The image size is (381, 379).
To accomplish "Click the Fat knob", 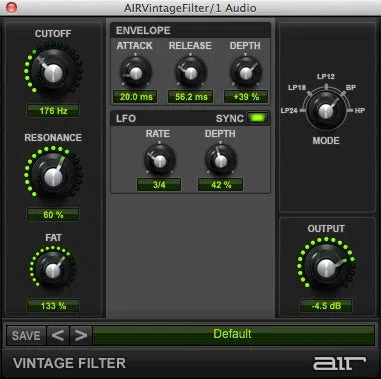I will pyautogui.click(x=53, y=269).
